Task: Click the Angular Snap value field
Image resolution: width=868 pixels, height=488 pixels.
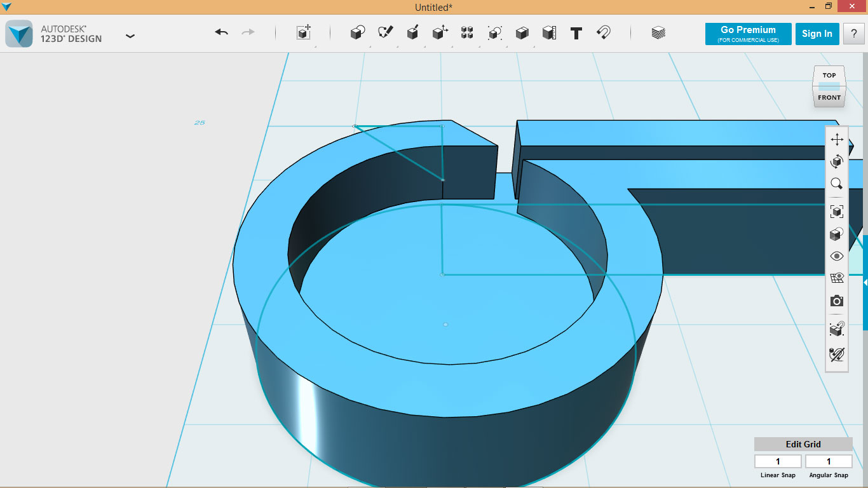Action: click(x=829, y=461)
